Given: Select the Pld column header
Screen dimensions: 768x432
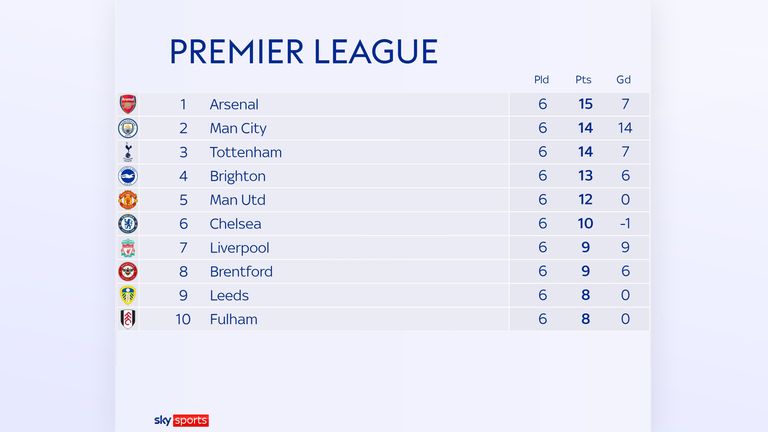Looking at the screenshot, I should (x=541, y=80).
